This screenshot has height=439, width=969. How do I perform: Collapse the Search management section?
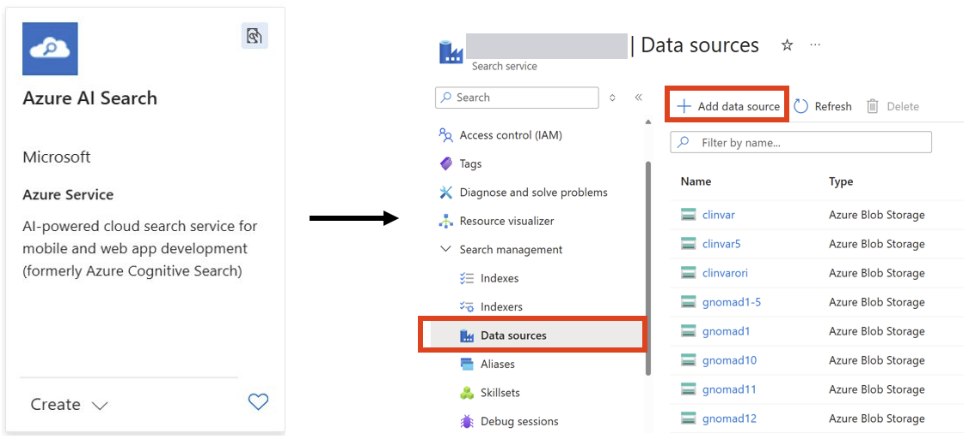click(445, 249)
